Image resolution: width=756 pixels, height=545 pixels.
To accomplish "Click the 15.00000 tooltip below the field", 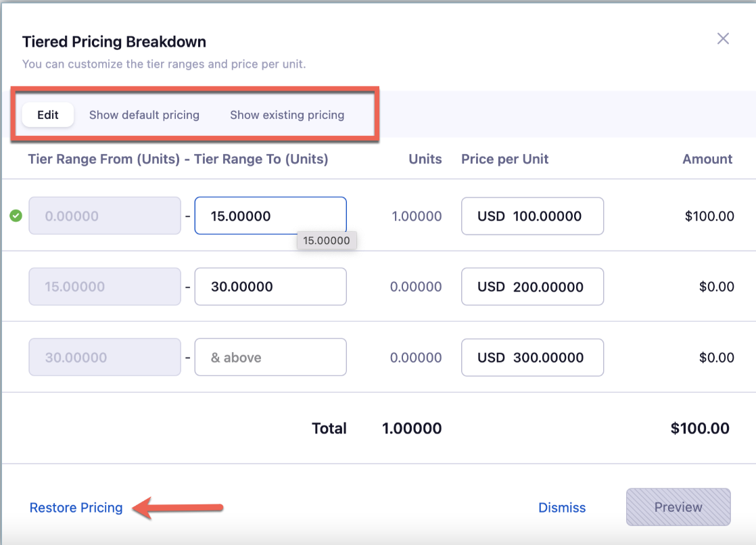I will (x=327, y=241).
